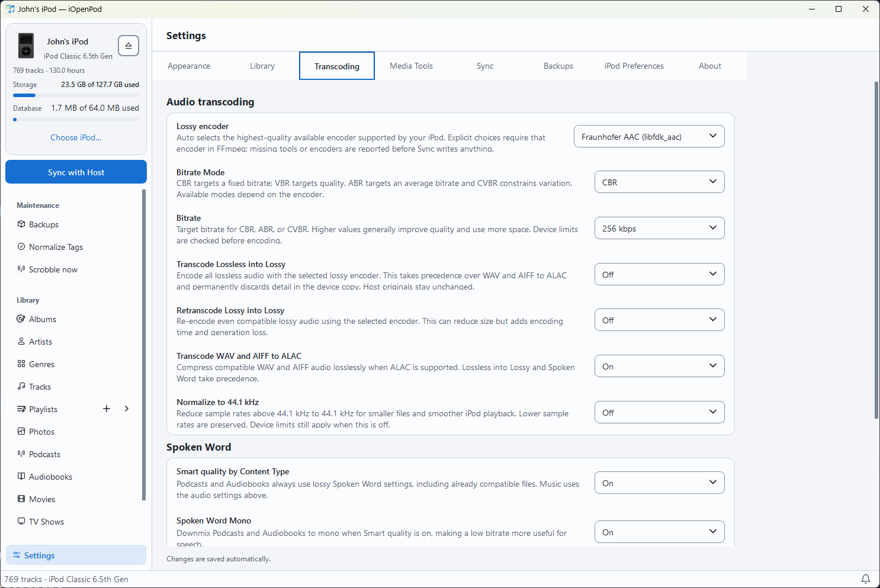Click the TV Shows monitor icon
Image resolution: width=880 pixels, height=588 pixels.
coord(21,522)
